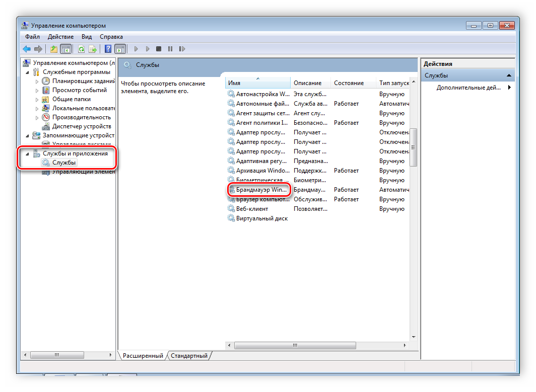Select the Брандмауэр Windows service row
Viewport: 536px width, 392px height.
click(261, 190)
